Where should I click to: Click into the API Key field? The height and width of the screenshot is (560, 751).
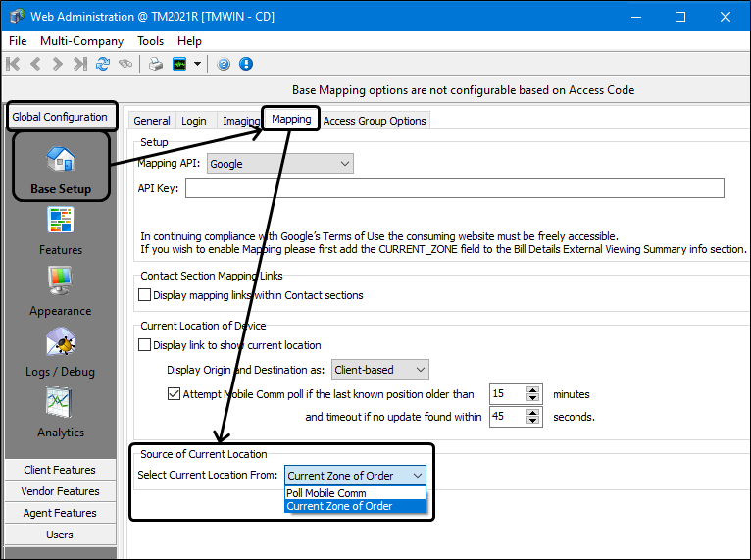[454, 188]
